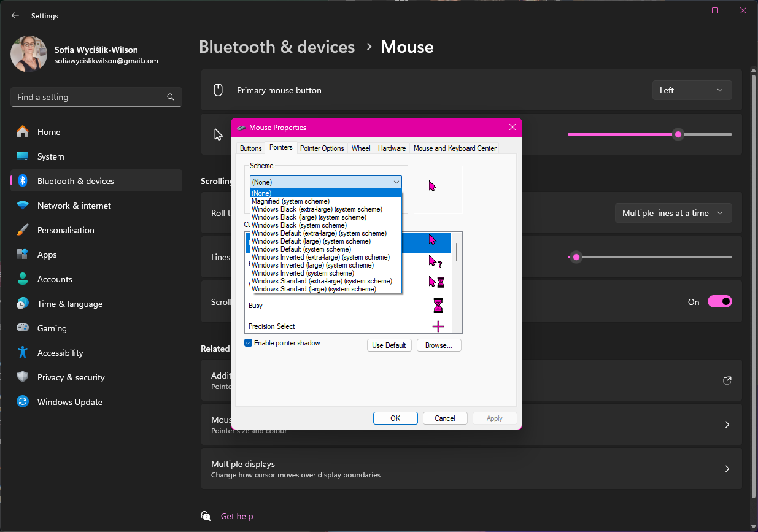
Task: Select the Working In Background cursor icon
Action: [436, 282]
